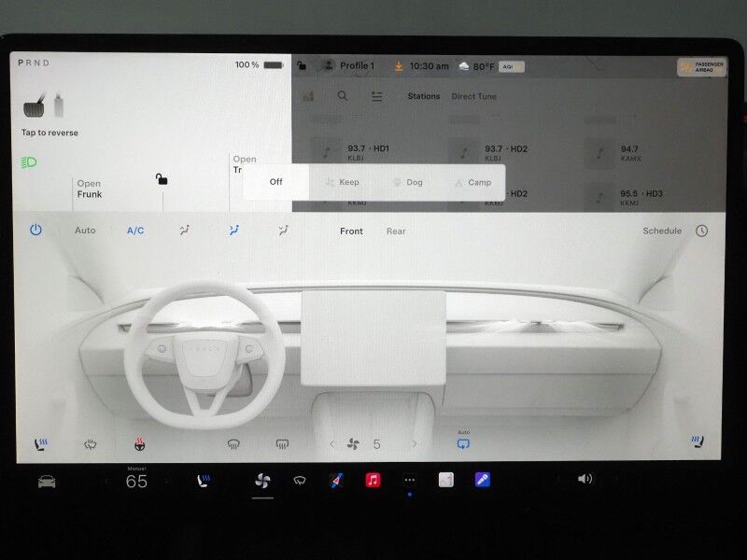Open the red Apple Music app
The image size is (747, 560).
[373, 480]
